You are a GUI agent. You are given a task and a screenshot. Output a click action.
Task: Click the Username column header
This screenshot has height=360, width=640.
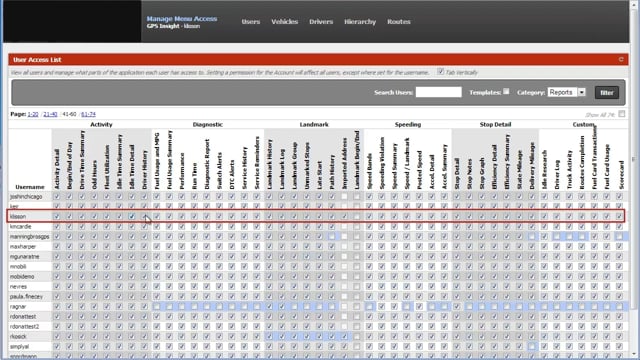30,187
